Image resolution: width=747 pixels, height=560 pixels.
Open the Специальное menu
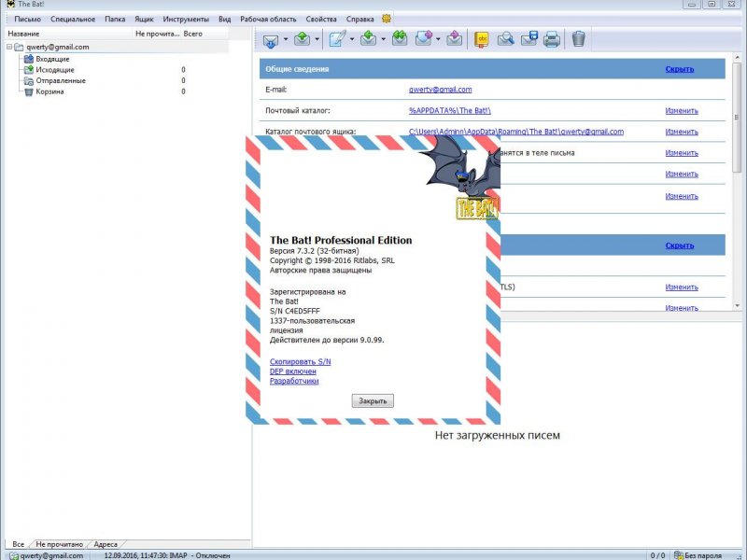(73, 19)
